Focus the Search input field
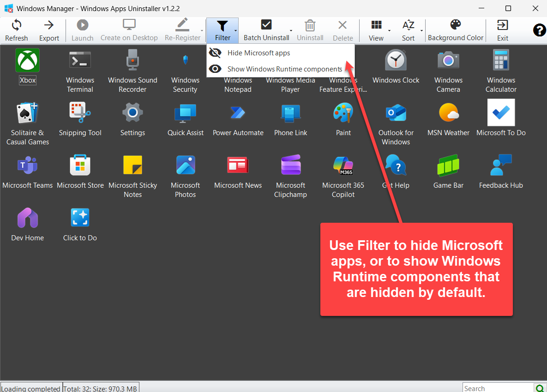 pyautogui.click(x=498, y=388)
